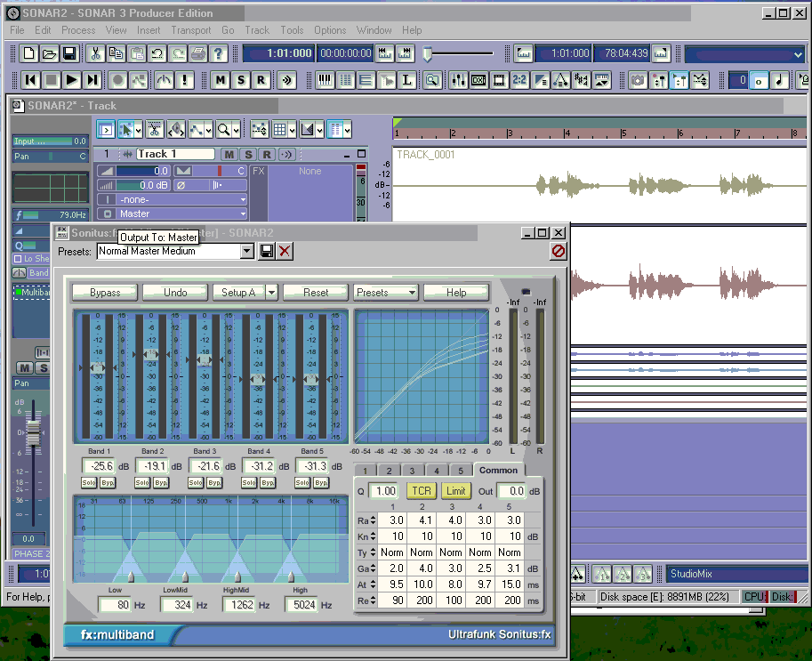Select the Scrub tool in the track toolbar
Image resolution: width=812 pixels, height=661 pixels.
(176, 129)
